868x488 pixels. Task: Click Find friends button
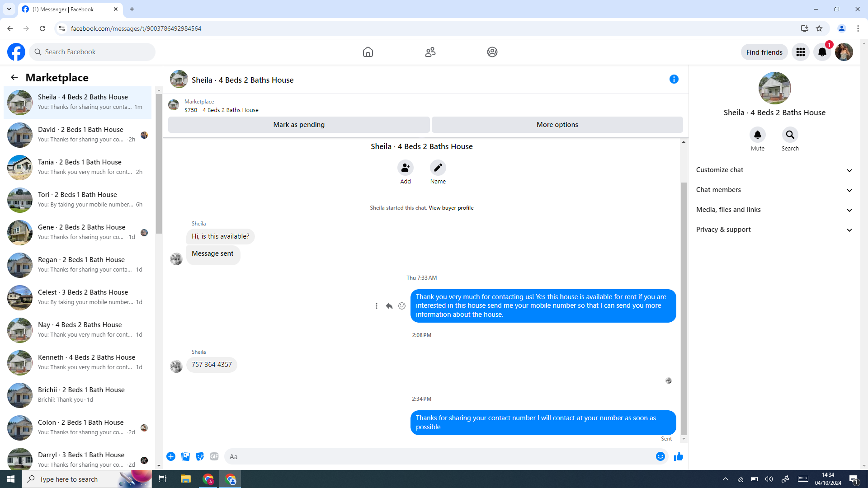click(x=764, y=52)
